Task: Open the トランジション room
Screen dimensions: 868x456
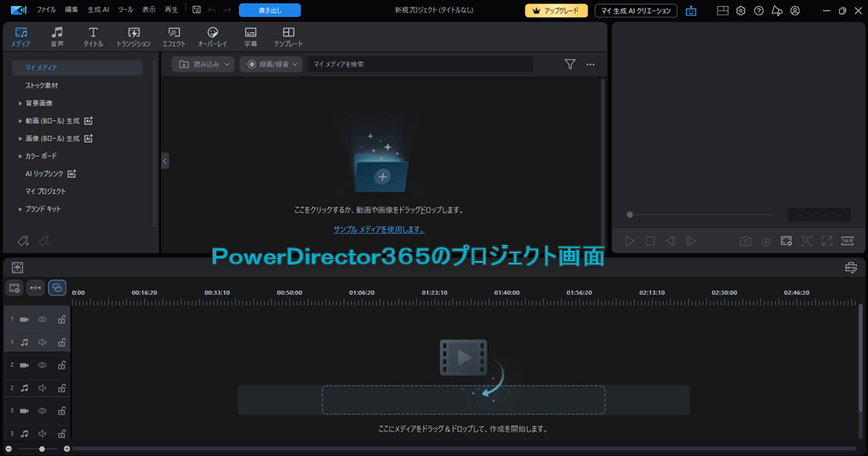Action: (x=133, y=36)
